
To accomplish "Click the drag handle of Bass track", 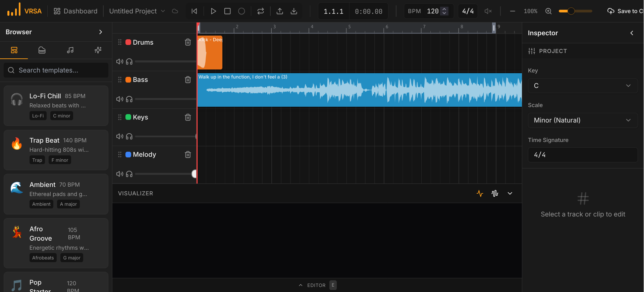I will coord(120,80).
